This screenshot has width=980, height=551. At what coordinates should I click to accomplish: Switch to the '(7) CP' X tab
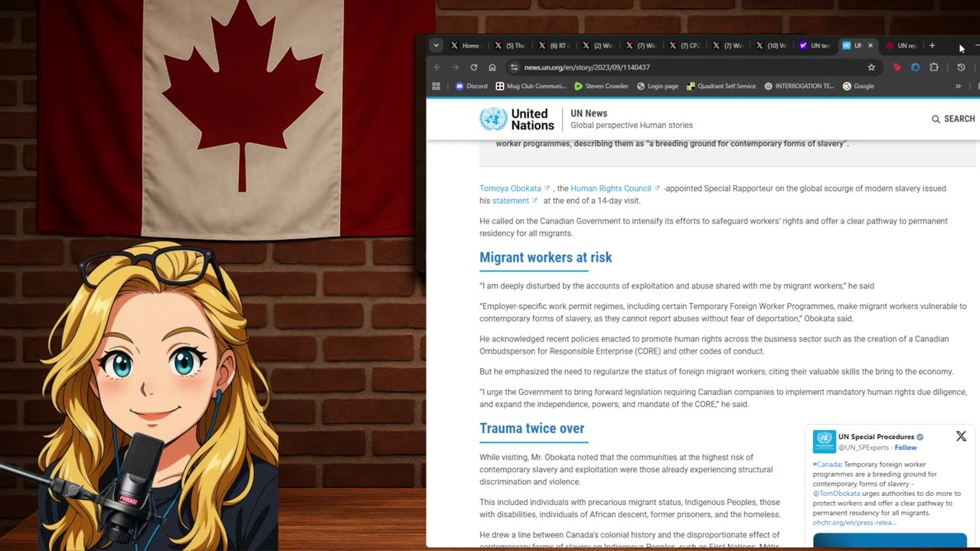coord(684,45)
